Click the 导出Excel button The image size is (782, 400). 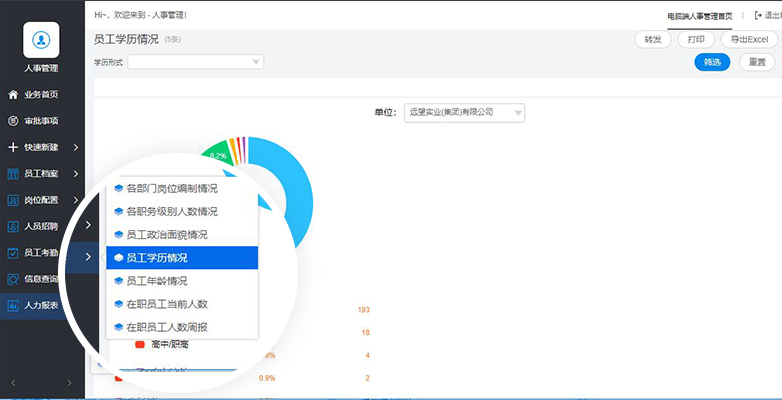point(750,40)
